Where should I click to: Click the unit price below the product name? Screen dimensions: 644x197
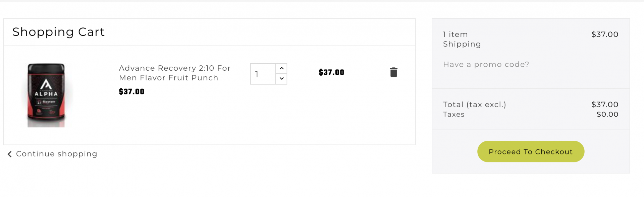[131, 92]
